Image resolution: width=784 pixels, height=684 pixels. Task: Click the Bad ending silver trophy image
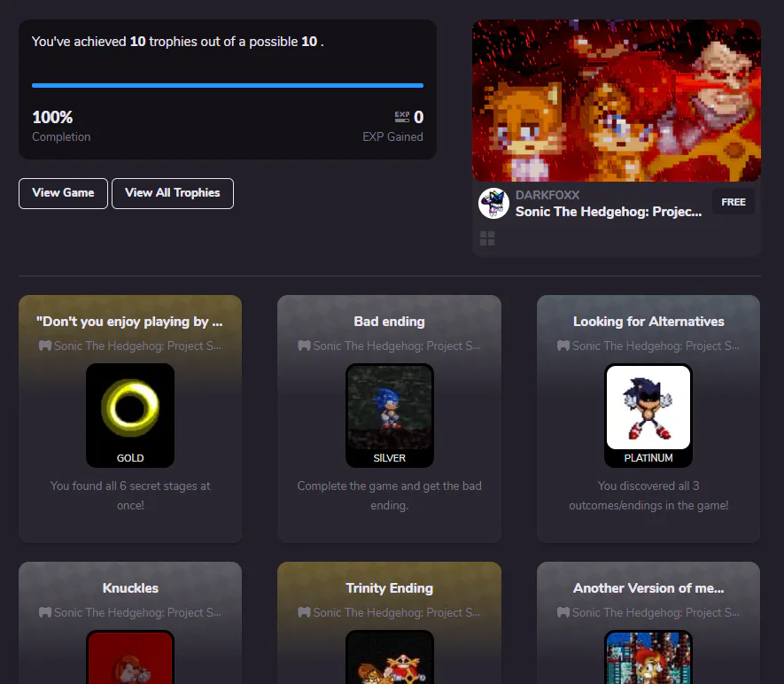[x=390, y=408]
